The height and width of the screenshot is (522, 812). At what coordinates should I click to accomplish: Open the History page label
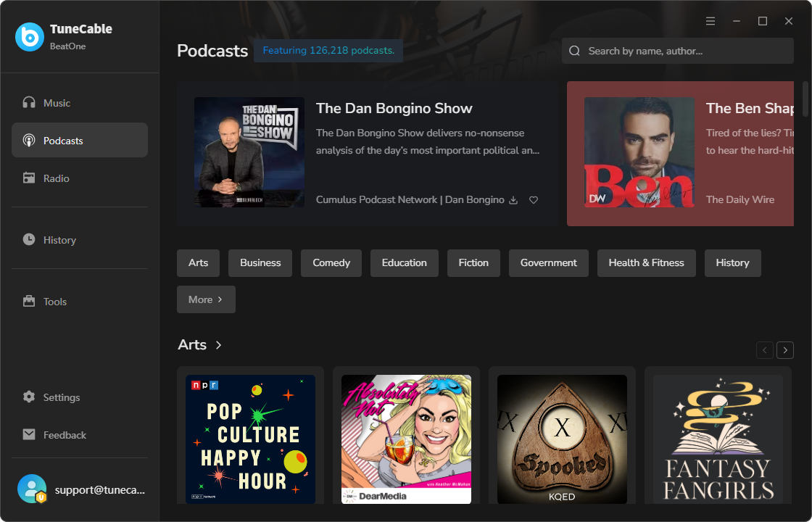point(59,240)
